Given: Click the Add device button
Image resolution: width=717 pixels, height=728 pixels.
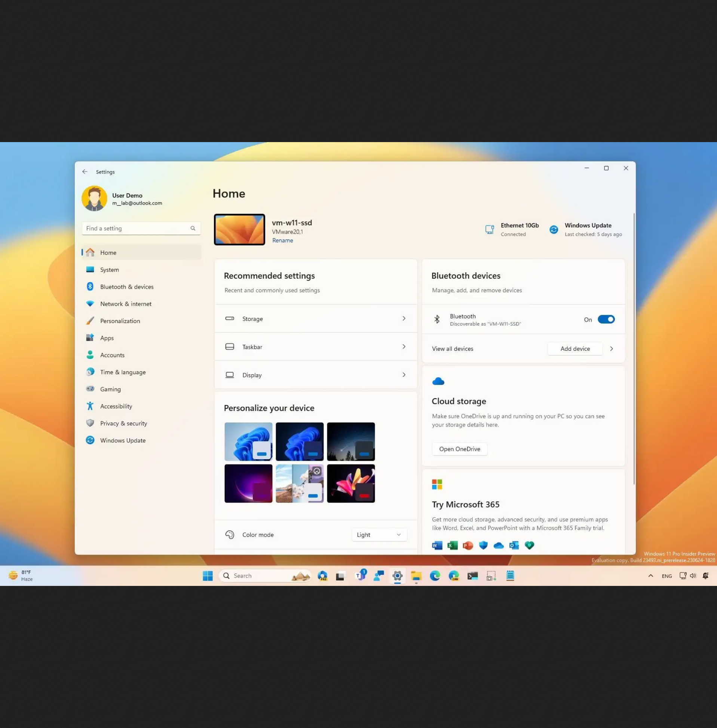Looking at the screenshot, I should (x=575, y=348).
